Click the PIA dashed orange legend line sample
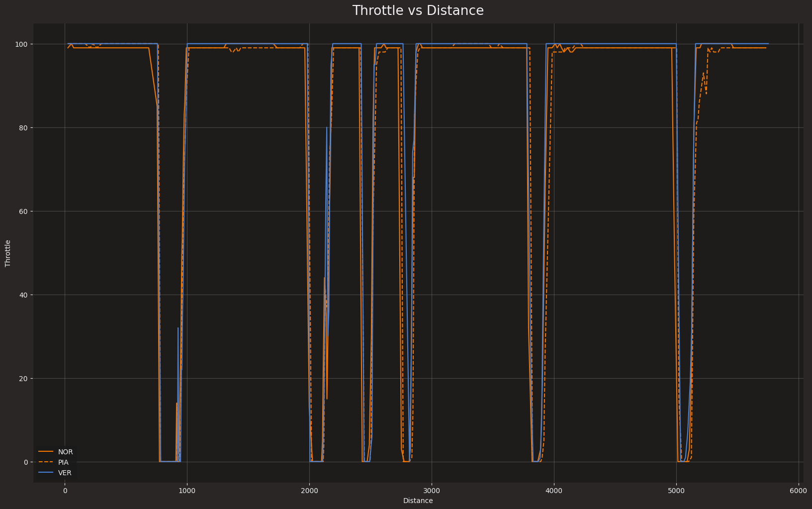Image resolution: width=812 pixels, height=509 pixels. tap(46, 462)
